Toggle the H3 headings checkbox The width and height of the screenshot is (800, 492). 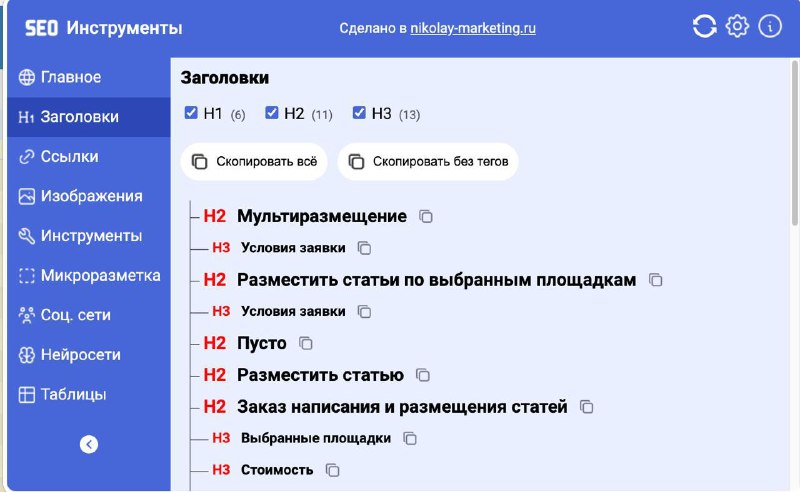(359, 112)
